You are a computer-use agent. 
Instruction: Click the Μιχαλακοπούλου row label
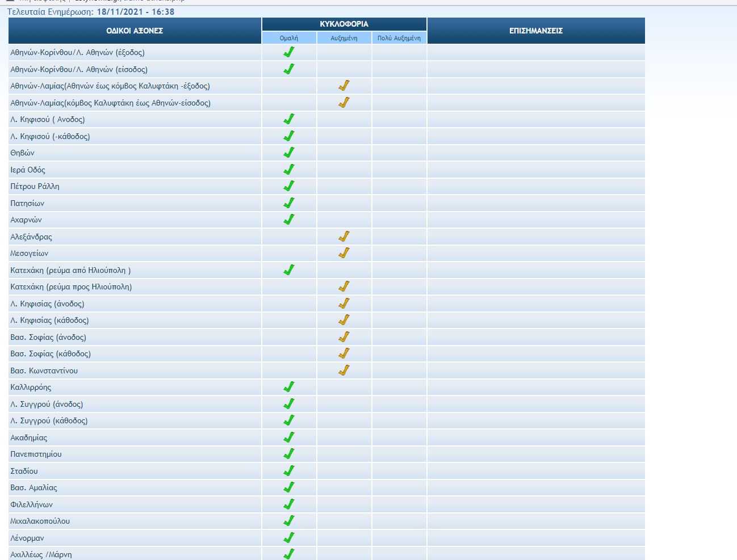click(x=40, y=521)
